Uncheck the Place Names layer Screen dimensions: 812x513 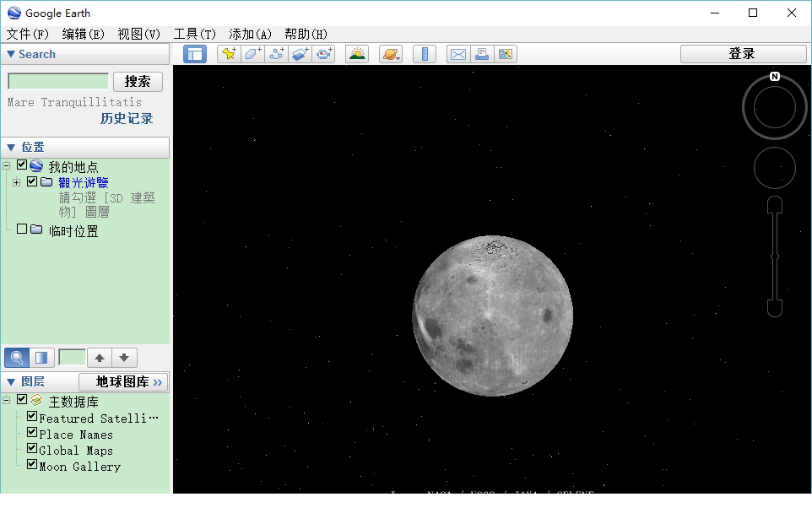[32, 432]
